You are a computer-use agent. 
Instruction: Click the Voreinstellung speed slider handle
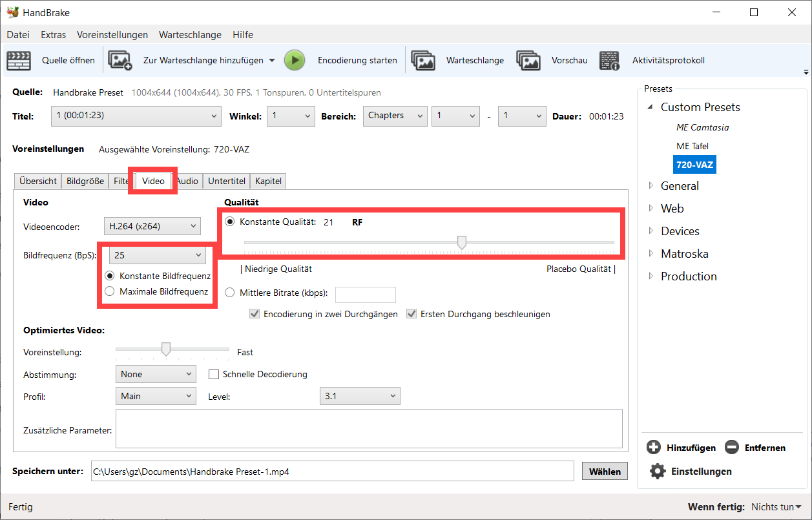[165, 349]
